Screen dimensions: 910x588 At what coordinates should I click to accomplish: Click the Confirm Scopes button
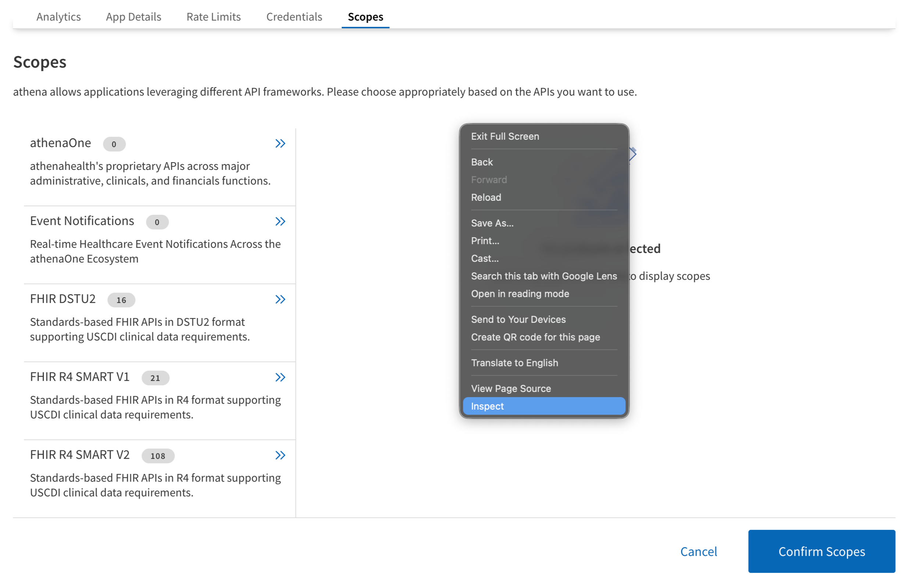pyautogui.click(x=821, y=551)
